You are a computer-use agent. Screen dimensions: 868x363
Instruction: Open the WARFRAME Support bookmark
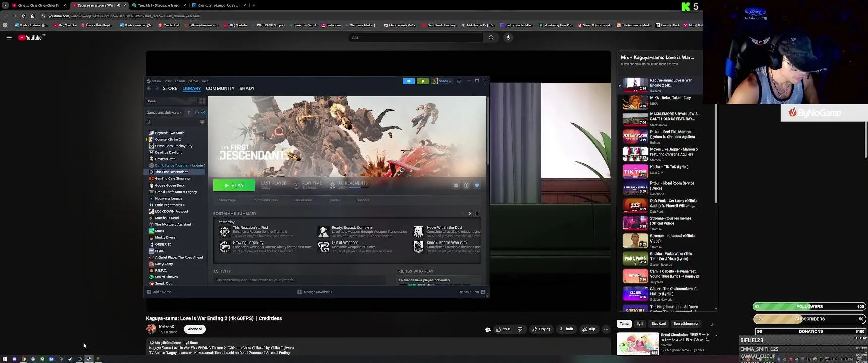pos(268,25)
